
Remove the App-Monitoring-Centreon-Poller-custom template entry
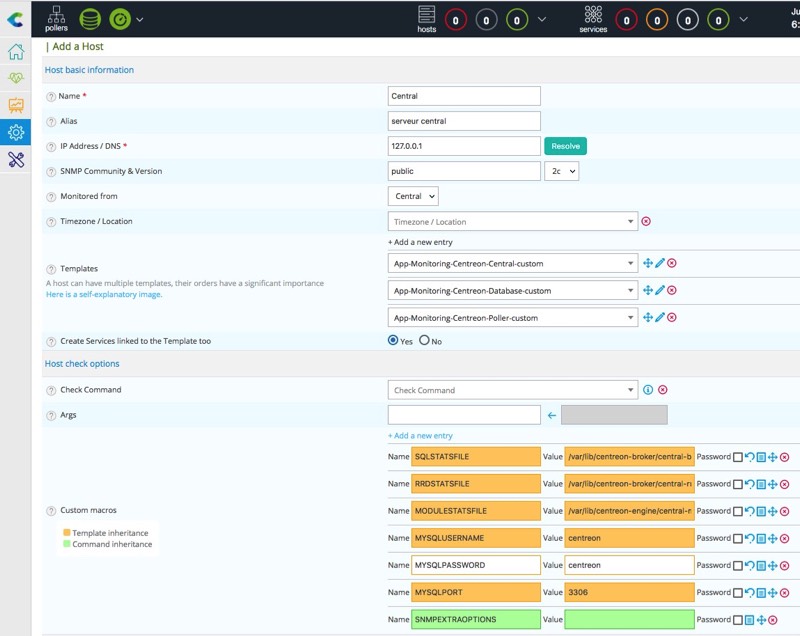pyautogui.click(x=672, y=318)
